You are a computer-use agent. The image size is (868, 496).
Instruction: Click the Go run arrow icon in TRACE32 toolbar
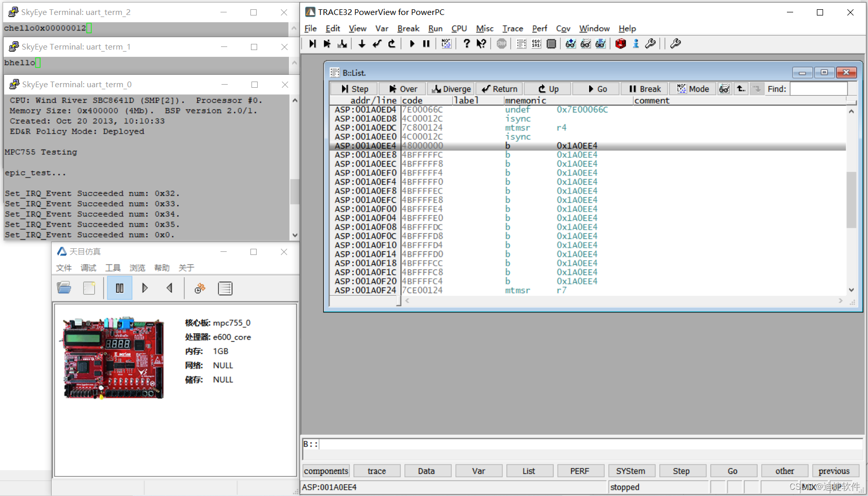point(412,43)
